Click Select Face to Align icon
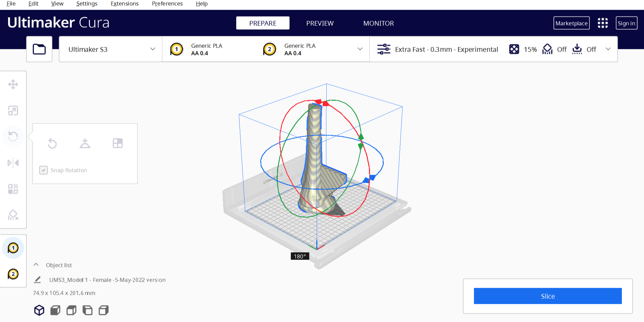This screenshot has width=644, height=322. tap(117, 144)
